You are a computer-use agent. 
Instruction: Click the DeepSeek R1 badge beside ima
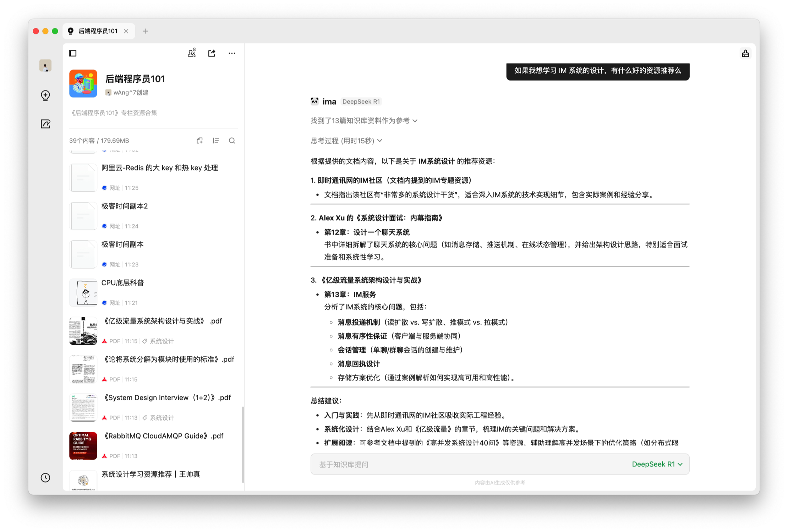coord(361,102)
